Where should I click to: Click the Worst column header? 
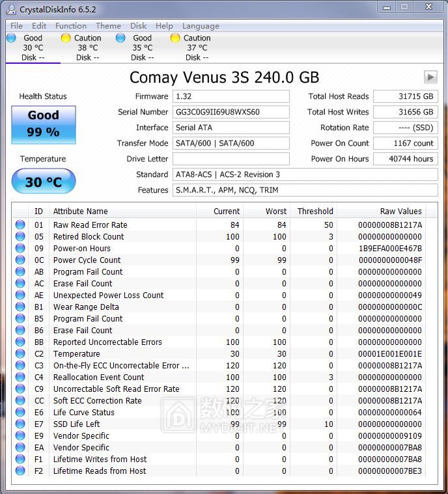click(x=266, y=211)
